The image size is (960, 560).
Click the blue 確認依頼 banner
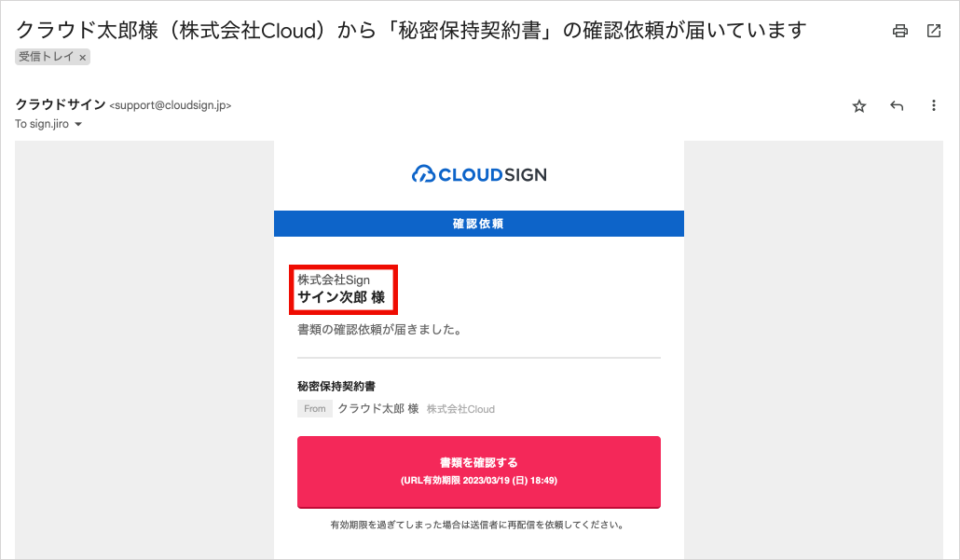coord(479,224)
